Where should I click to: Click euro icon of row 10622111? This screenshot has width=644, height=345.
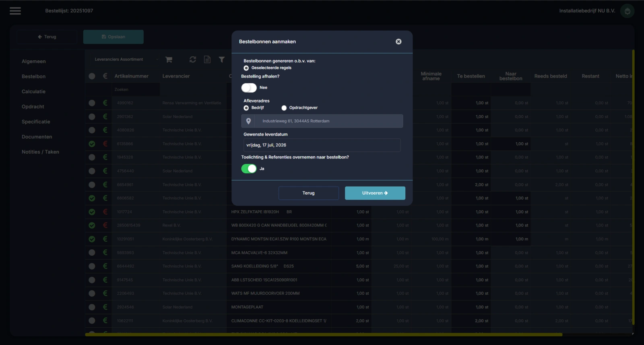105,320
